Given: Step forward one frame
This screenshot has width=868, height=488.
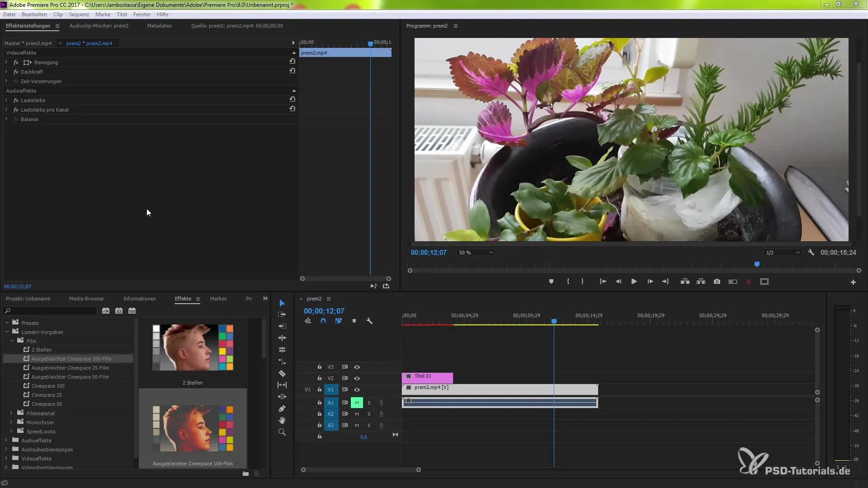Looking at the screenshot, I should click(x=650, y=282).
